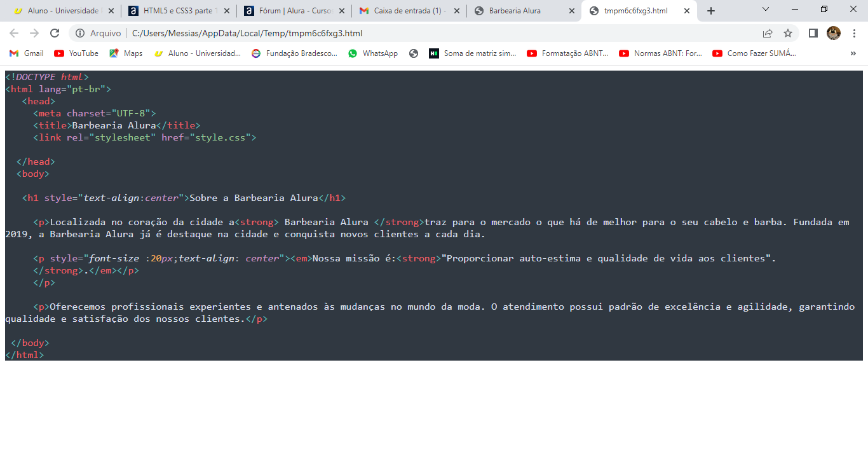Close the Caixa de entrada tab

[x=457, y=11]
